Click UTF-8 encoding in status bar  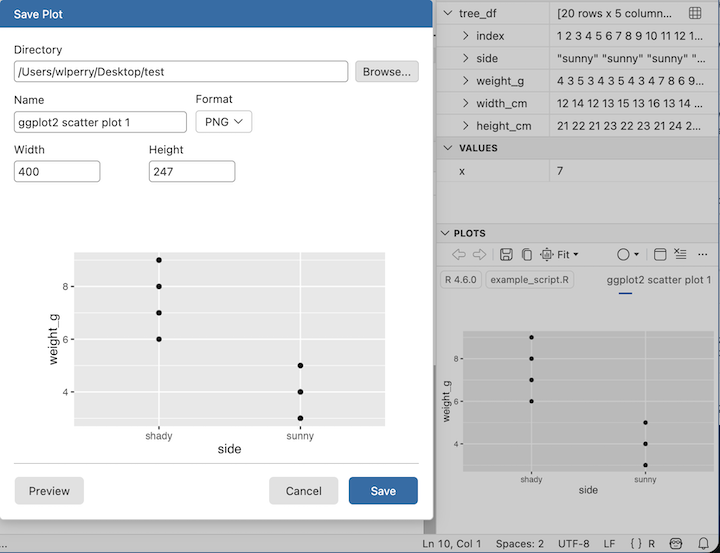(x=573, y=544)
